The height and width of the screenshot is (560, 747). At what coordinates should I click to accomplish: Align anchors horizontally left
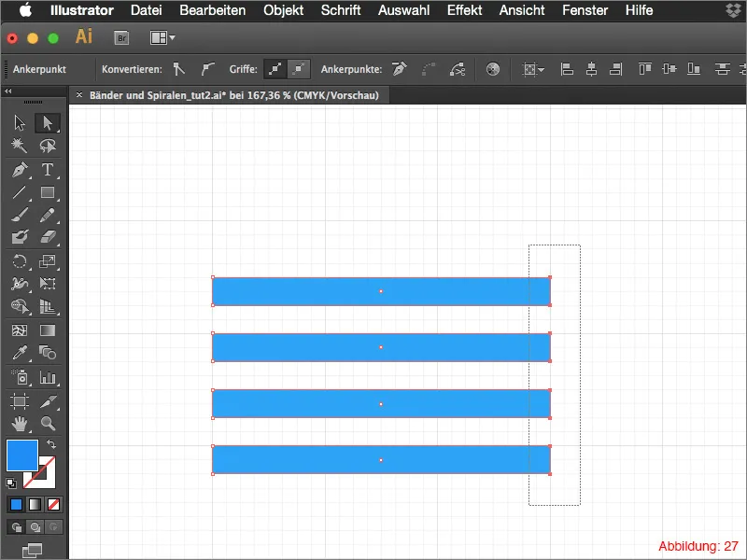[x=567, y=69]
